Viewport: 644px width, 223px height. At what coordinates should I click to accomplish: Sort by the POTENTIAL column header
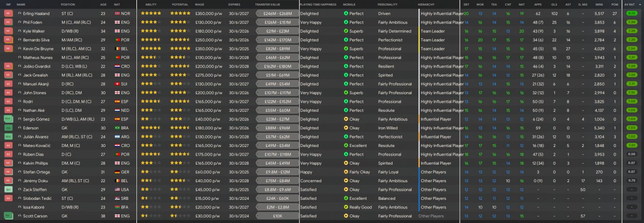(180, 4)
